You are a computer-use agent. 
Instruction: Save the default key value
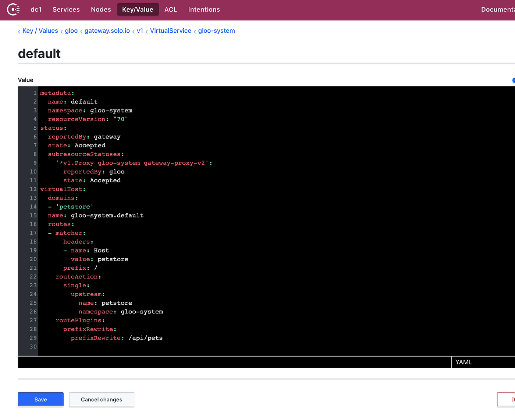[40, 399]
